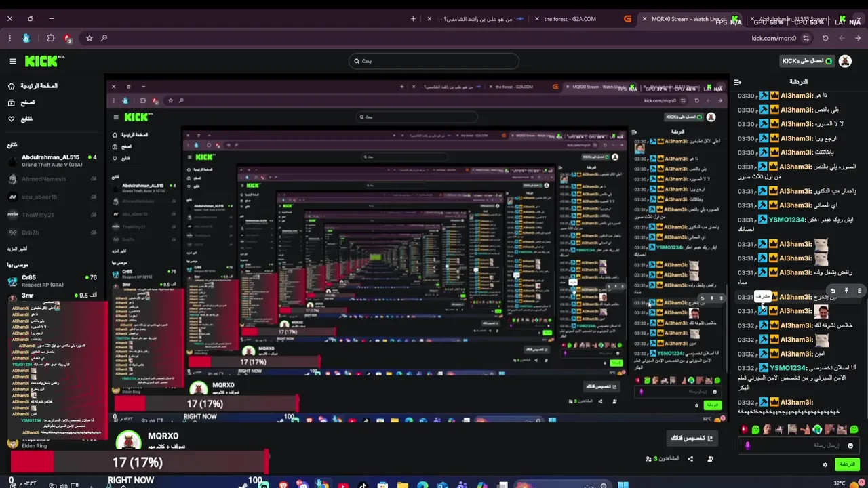Click Al3ham3i username on 'ارجع ورا' message

pos(796,138)
